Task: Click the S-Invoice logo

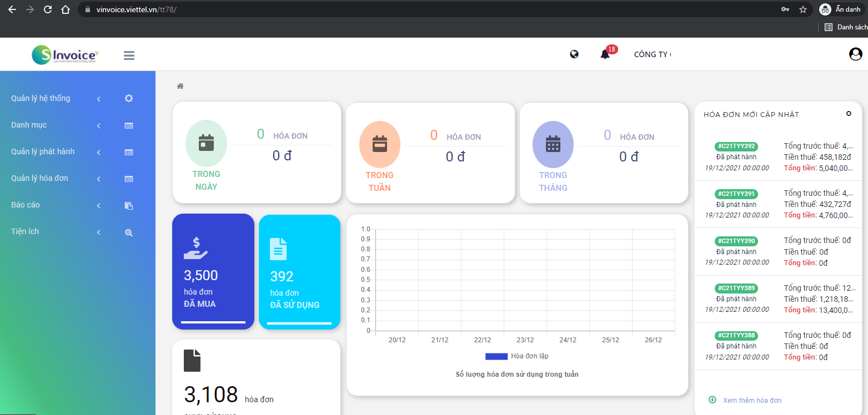Action: coord(65,54)
